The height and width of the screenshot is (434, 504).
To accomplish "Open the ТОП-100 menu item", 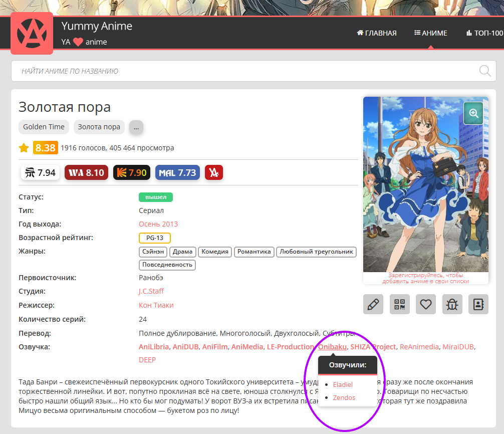I will coord(485,33).
